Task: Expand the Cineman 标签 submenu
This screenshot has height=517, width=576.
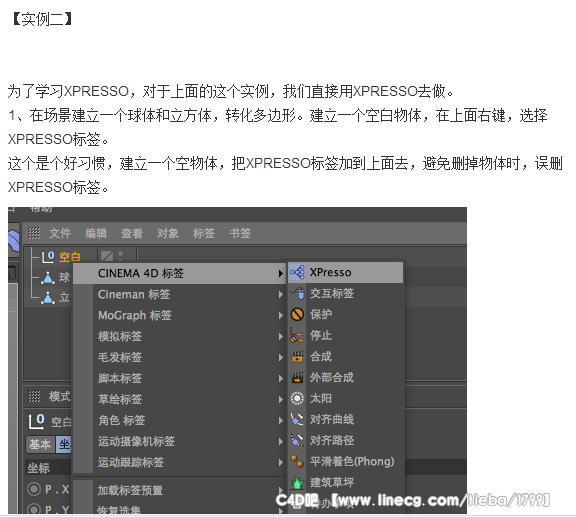Action: tap(179, 294)
